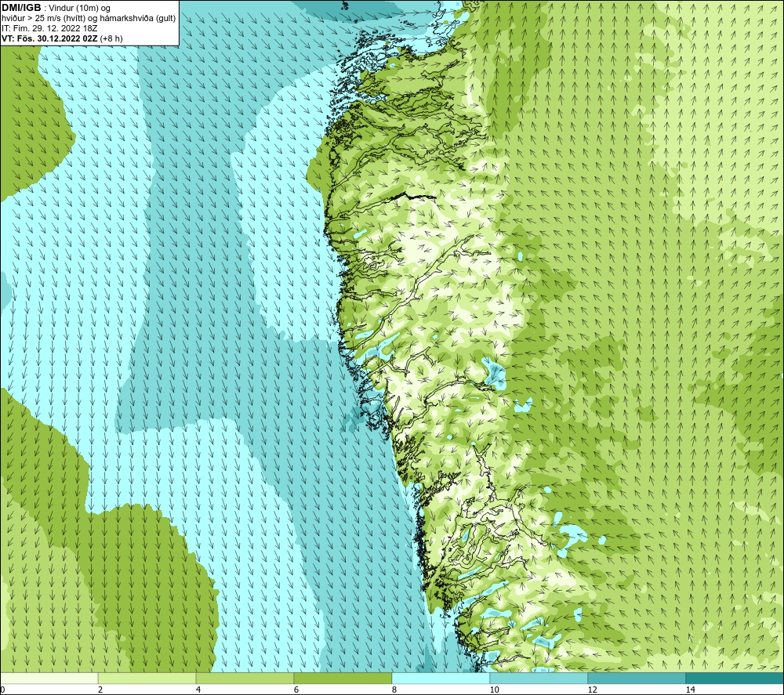Click the 'VT: Fös. 30.12.2022 02Z (+8 h)' line
Viewport: 784px width, 695px height.
click(x=62, y=38)
